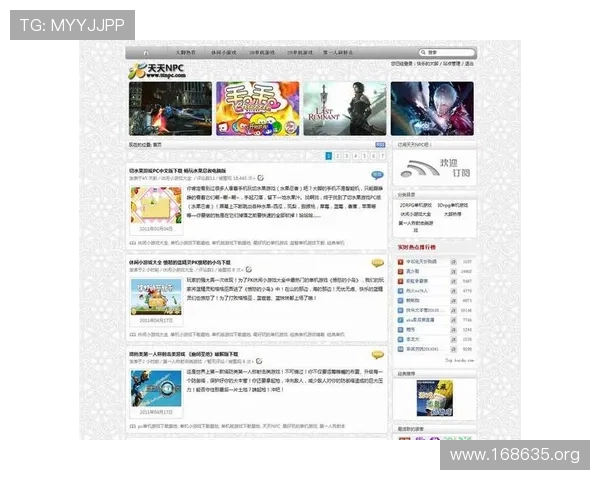Open the 2D单机游戏 navigation menu item
600x480 pixels.
tap(300, 52)
